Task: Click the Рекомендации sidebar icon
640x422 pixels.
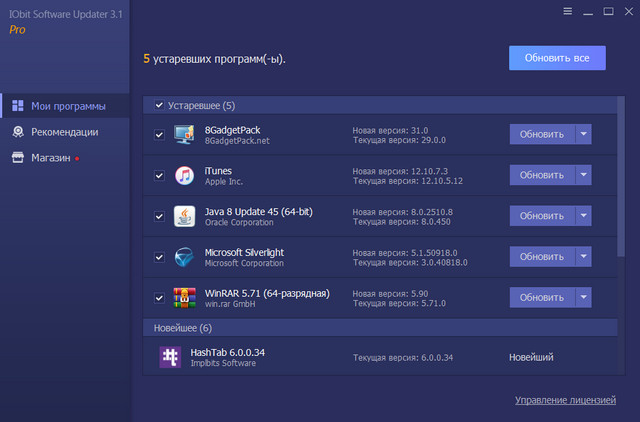Action: click(x=18, y=132)
